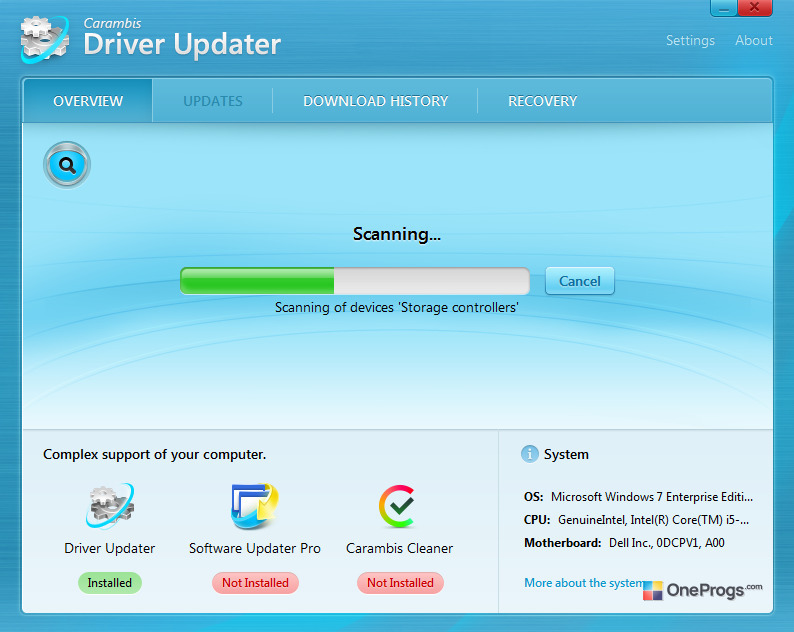This screenshot has width=794, height=632.
Task: Click the Motherboard Dell Inc. line
Action: click(624, 543)
